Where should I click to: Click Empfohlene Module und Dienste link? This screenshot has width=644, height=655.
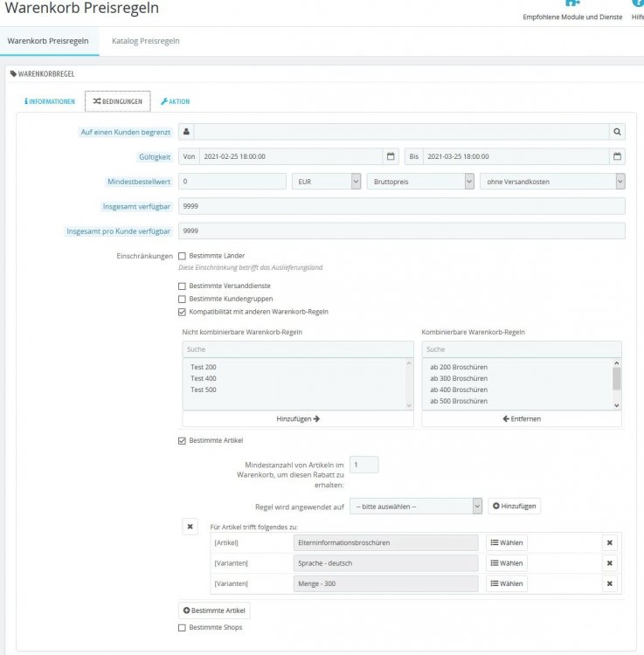(x=572, y=17)
